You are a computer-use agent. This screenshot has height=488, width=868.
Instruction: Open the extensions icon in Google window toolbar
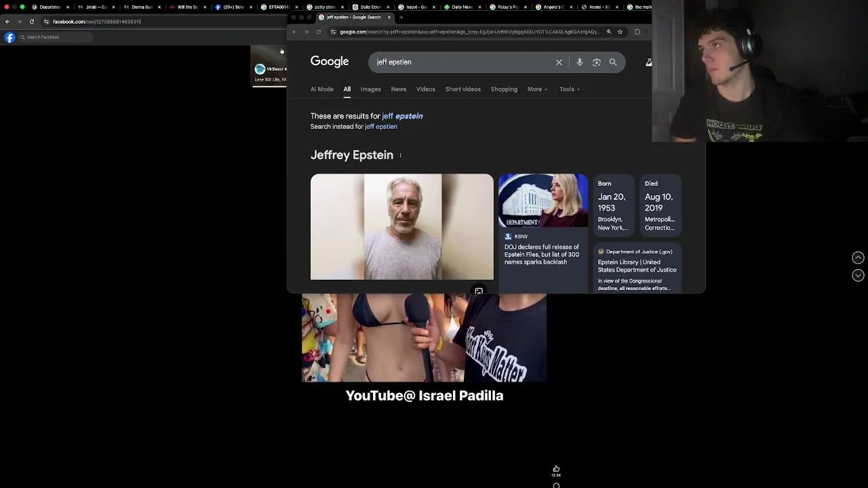[637, 32]
